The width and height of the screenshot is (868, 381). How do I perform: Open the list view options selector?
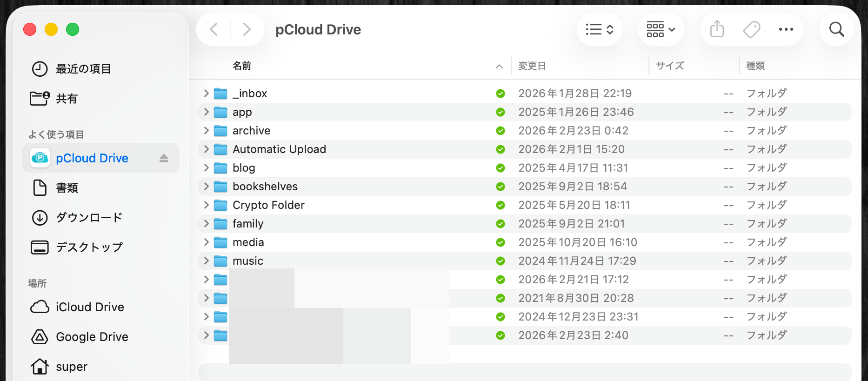click(599, 30)
